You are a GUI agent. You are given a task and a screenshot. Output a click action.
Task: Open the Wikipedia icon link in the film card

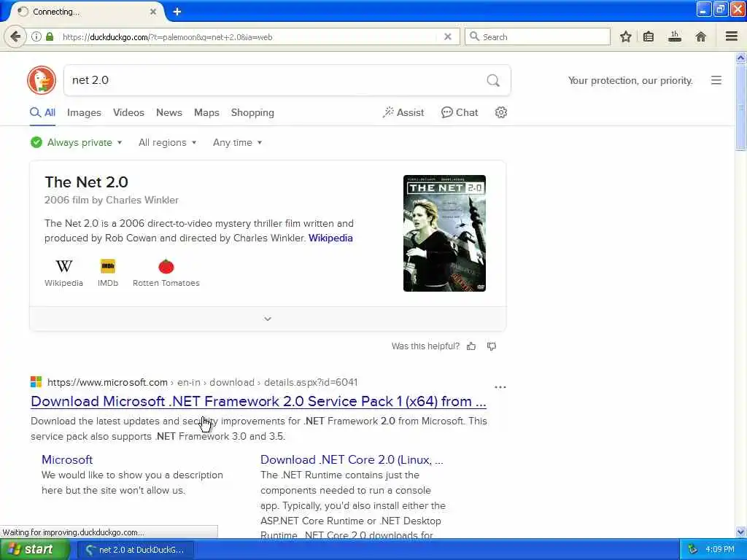pyautogui.click(x=64, y=273)
